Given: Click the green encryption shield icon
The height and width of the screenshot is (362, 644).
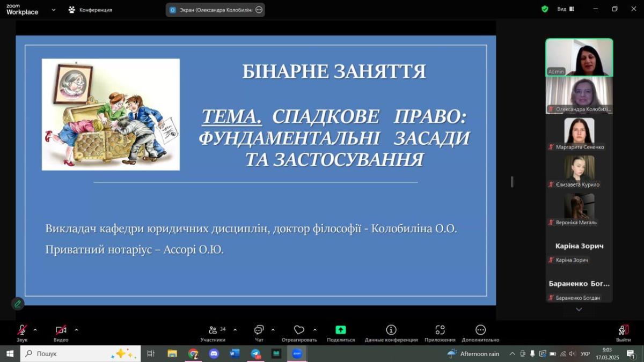Looking at the screenshot, I should 545,9.
